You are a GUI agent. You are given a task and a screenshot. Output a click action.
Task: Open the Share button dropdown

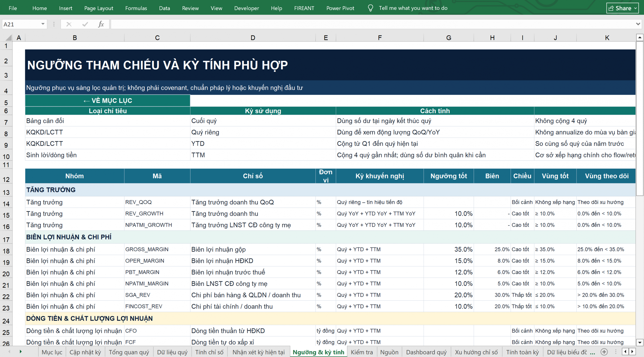coord(636,8)
